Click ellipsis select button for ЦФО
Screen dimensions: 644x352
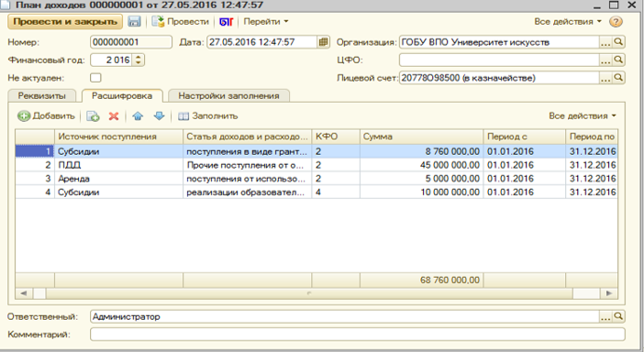pos(605,60)
